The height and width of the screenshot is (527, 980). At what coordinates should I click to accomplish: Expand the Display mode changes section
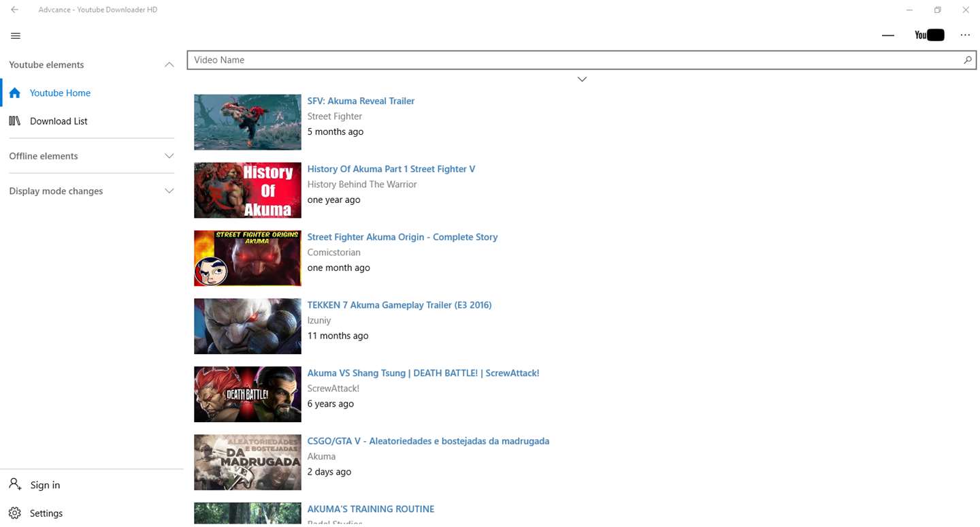point(169,191)
